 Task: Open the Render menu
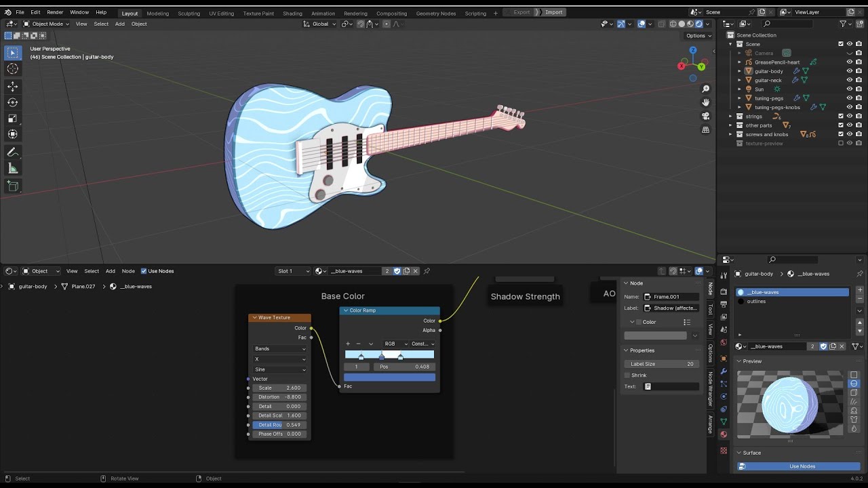(55, 12)
